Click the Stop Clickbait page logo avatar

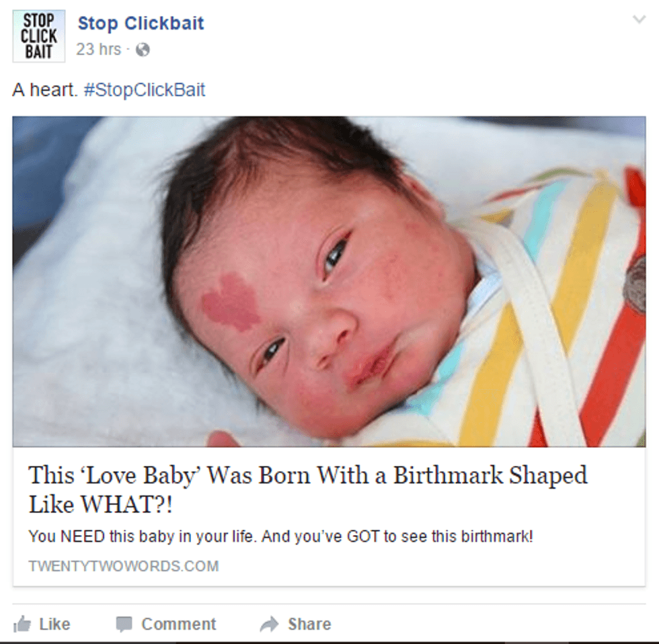pyautogui.click(x=39, y=36)
